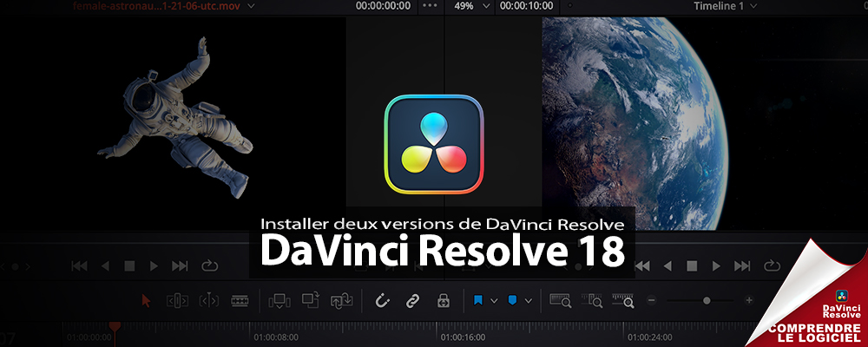Click the timeline zoom slider handle
The width and height of the screenshot is (868, 347).
click(707, 300)
